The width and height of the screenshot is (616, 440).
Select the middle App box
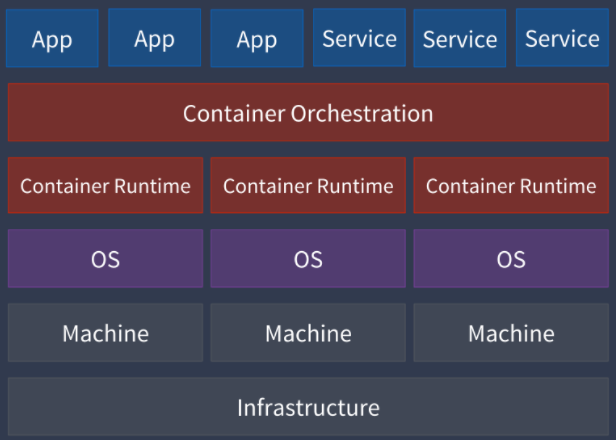(154, 39)
